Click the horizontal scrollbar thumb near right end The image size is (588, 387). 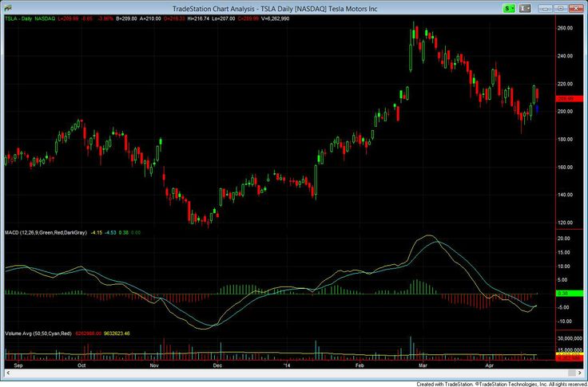tap(571, 373)
